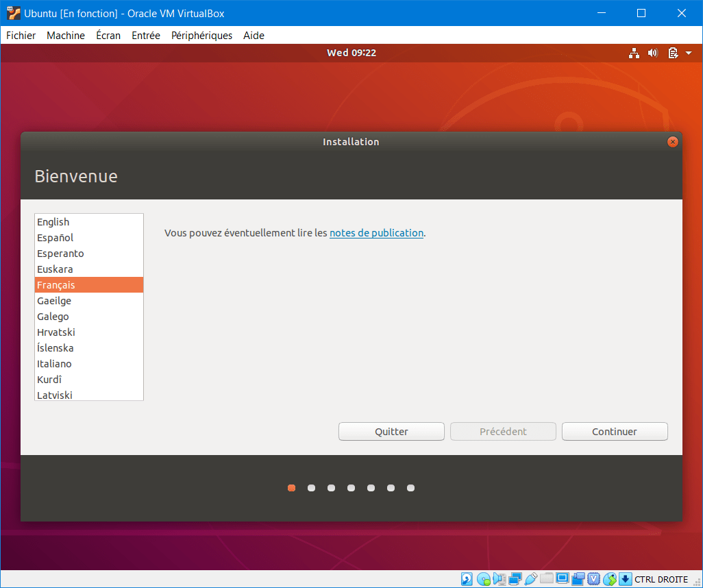Screen dimensions: 703x588
Task: Click the CPU virtualization V chip icon
Action: pyautogui.click(x=593, y=579)
